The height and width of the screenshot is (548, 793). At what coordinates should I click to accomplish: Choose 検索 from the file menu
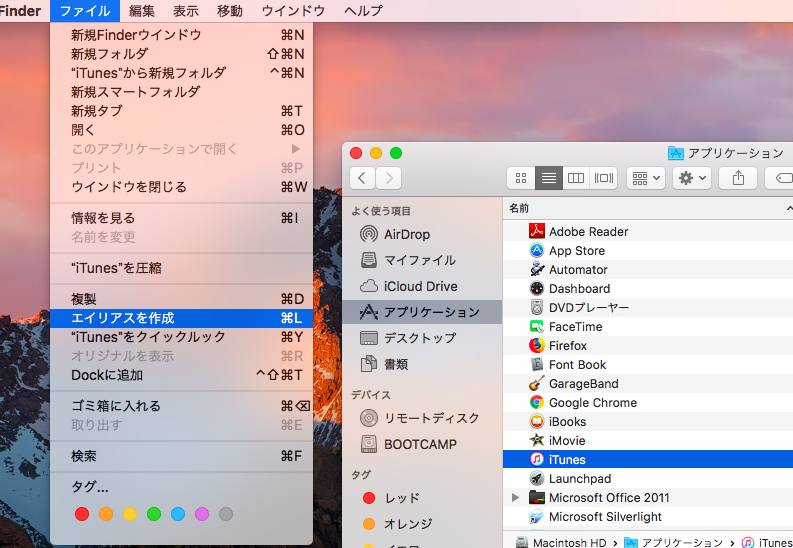tap(182, 456)
